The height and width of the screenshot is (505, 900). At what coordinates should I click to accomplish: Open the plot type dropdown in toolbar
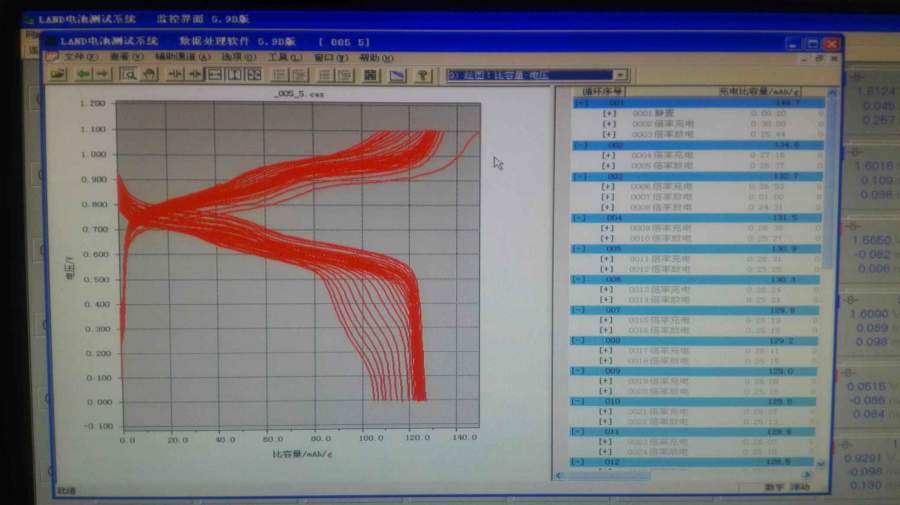[620, 75]
